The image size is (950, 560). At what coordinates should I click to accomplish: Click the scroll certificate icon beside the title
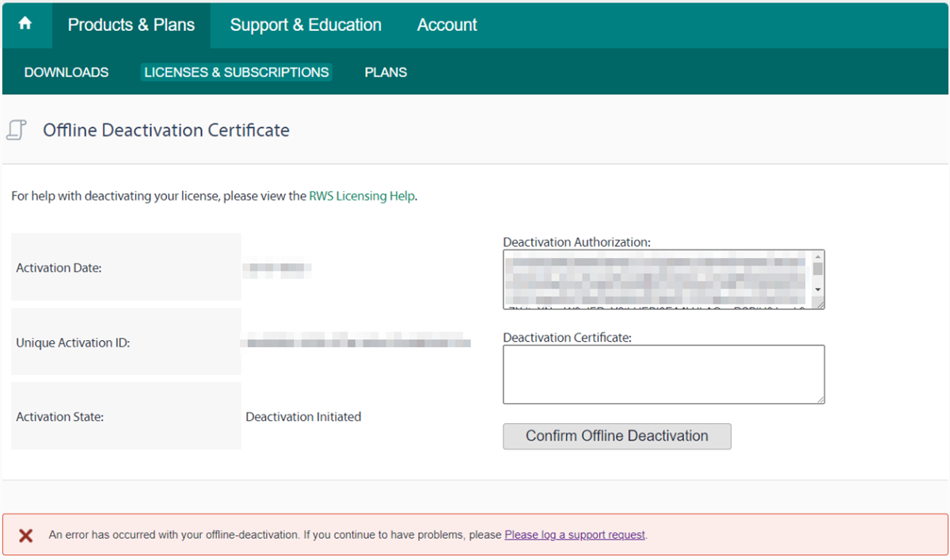coord(17,130)
